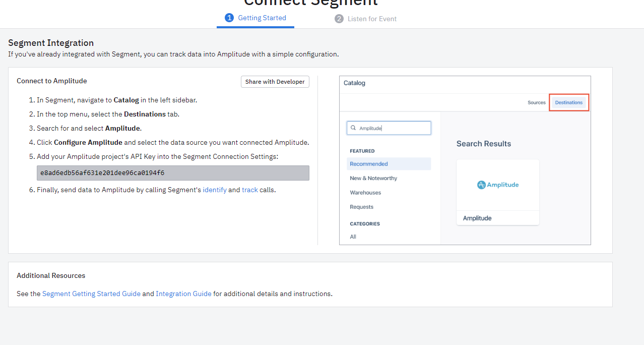644x345 pixels.
Task: Click step 'Click Configure Amplitude' instruction
Action: click(173, 142)
